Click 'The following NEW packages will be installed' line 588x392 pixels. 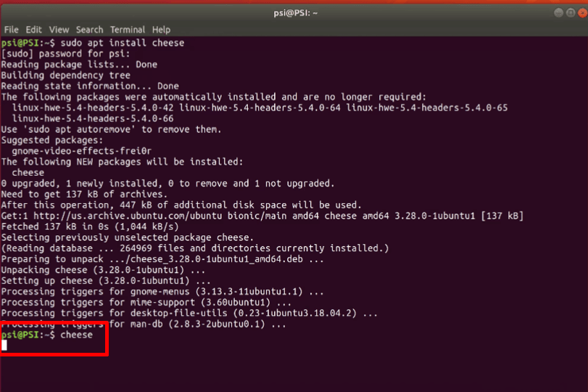123,162
